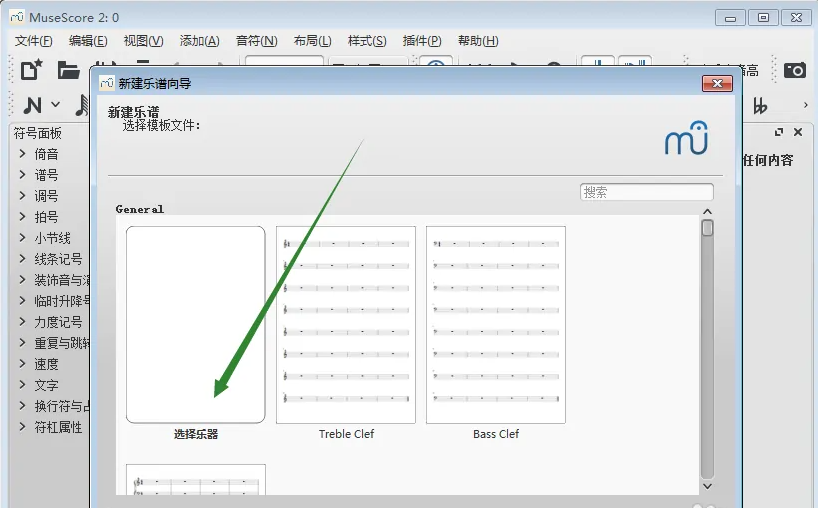Click template list scroll up arrow

[707, 211]
